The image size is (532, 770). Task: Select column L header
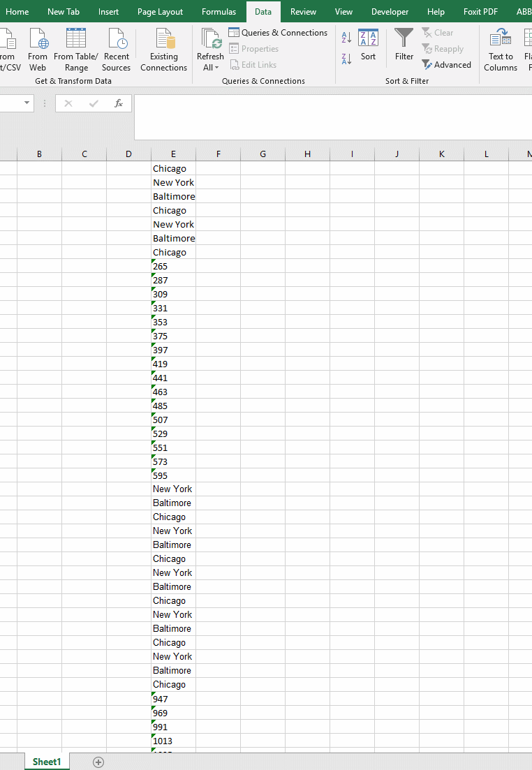(x=487, y=154)
